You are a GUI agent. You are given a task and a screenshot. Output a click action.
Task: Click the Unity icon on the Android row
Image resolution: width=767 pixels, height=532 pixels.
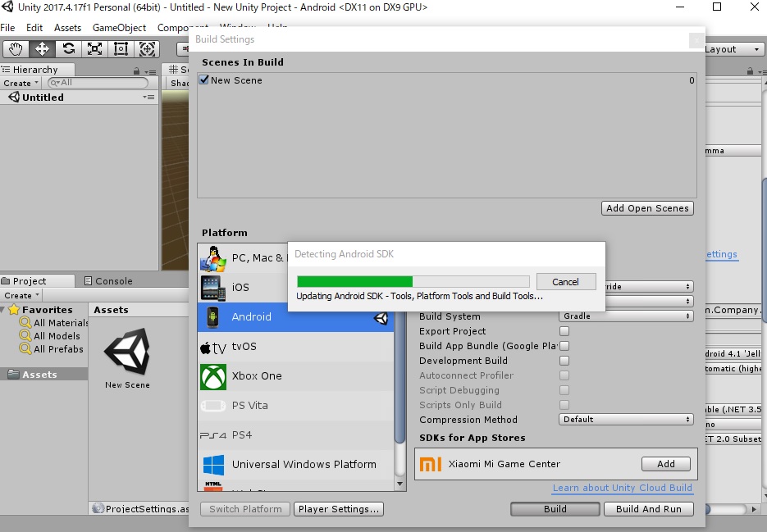tap(381, 318)
